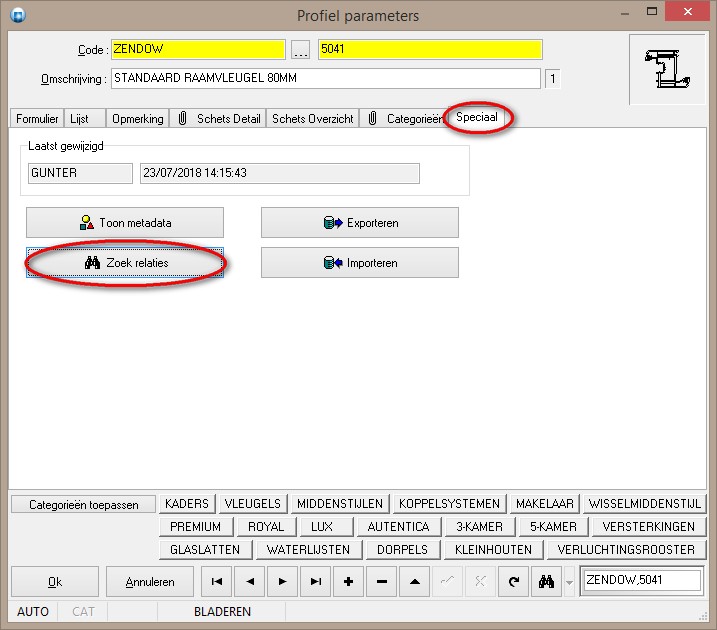717x630 pixels.
Task: Toggle the AUTENTICA category
Action: (x=398, y=527)
